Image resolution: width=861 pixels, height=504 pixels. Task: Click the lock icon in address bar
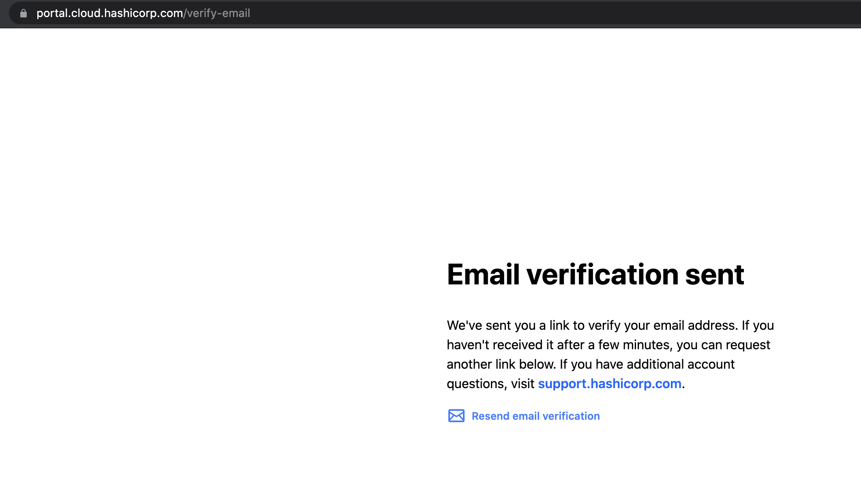click(24, 13)
